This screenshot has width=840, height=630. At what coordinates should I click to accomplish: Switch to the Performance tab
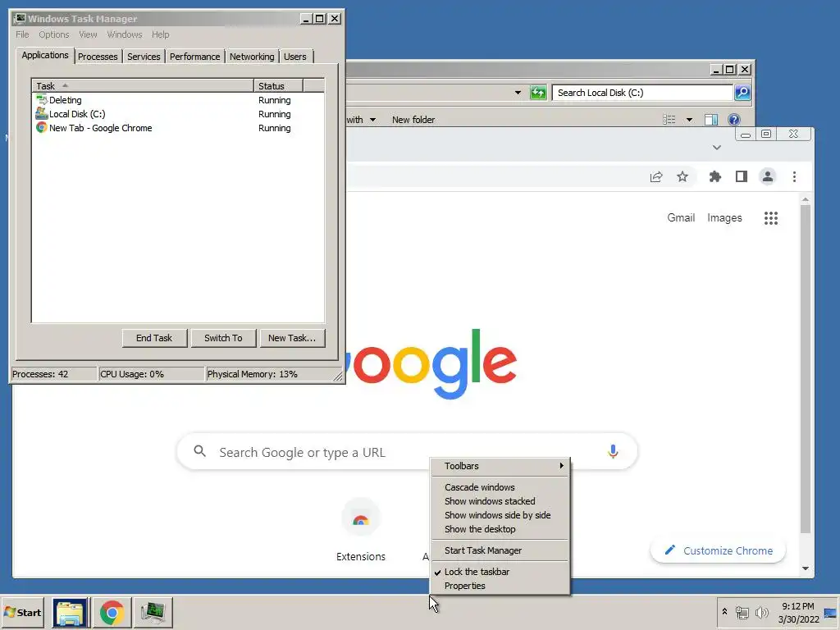194,57
